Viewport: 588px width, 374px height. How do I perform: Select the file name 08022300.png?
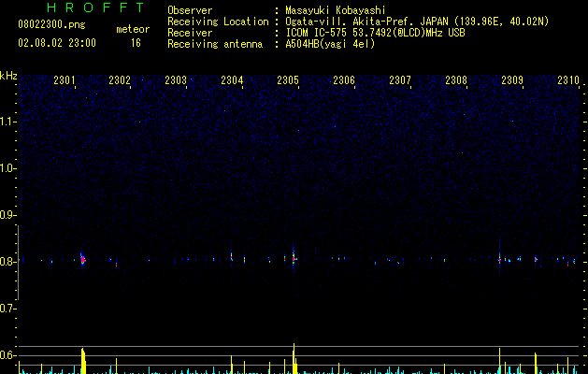pyautogui.click(x=51, y=25)
